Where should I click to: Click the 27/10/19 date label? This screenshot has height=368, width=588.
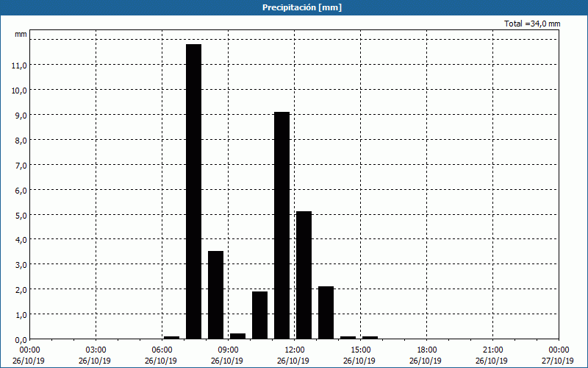[558, 361]
